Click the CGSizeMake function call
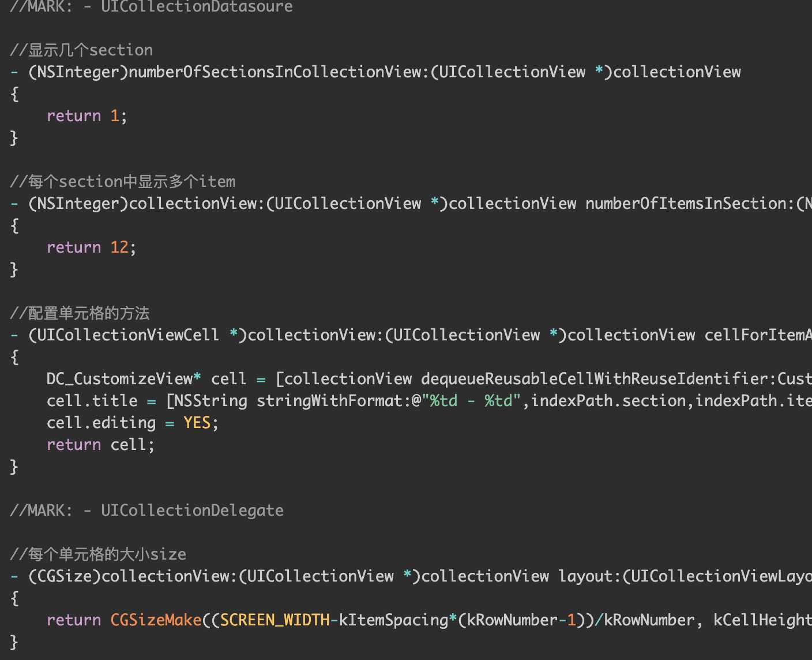The image size is (812, 660). (156, 620)
